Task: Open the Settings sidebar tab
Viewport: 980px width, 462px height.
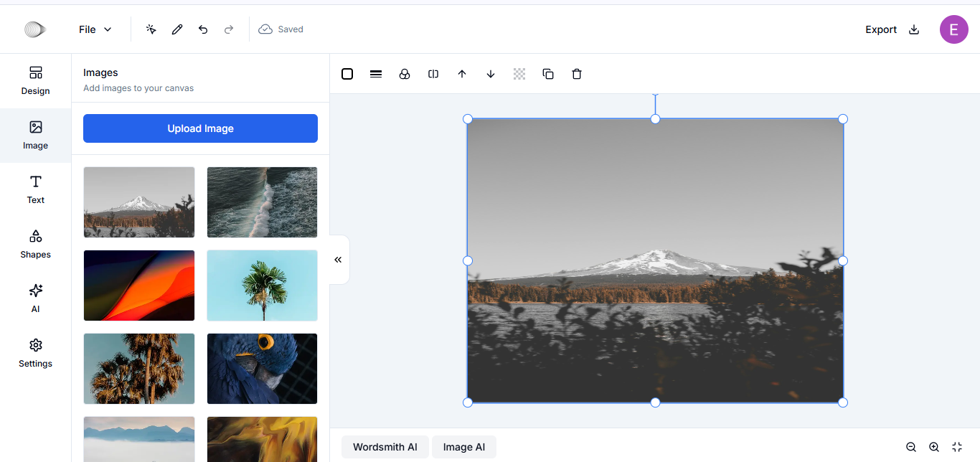Action: 35,354
